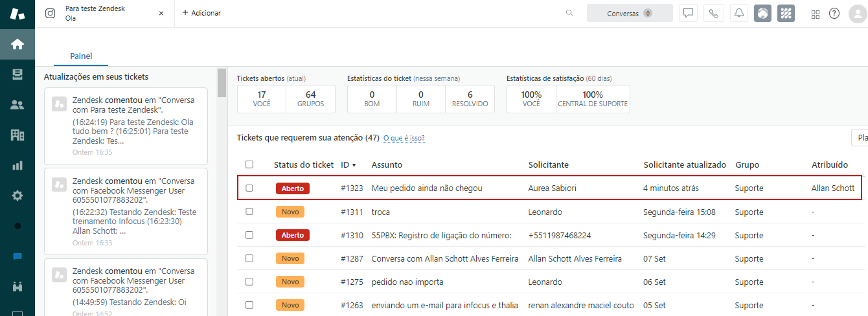Click the search magnifier icon
Screen dimensions: 868x316
tap(569, 13)
